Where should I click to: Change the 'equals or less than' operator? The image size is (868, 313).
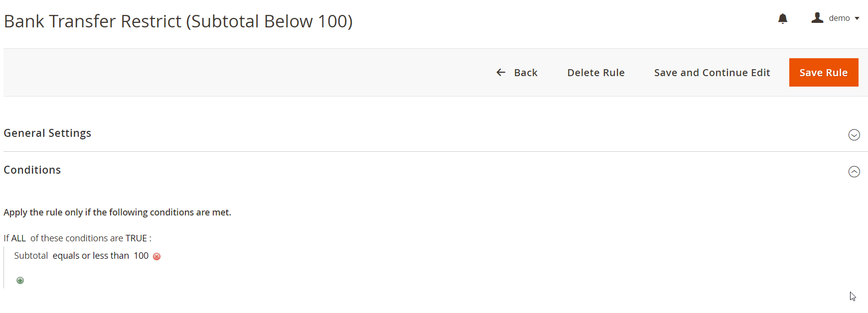click(x=91, y=256)
